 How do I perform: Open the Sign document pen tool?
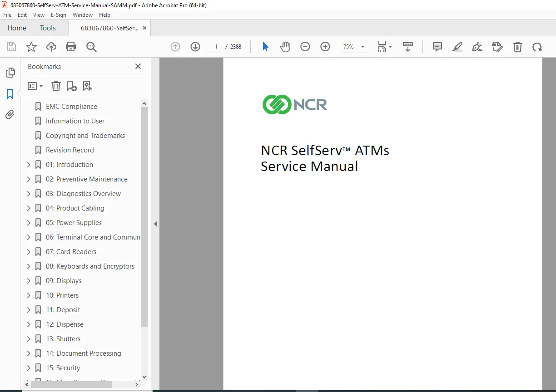[x=477, y=47]
